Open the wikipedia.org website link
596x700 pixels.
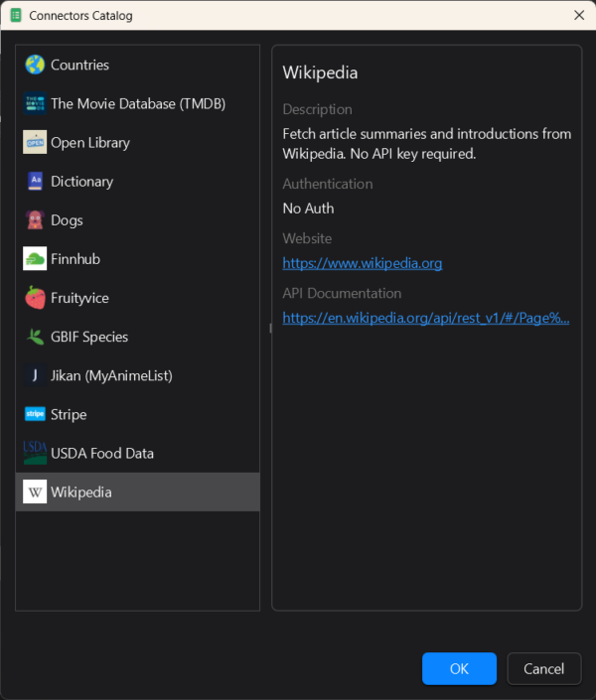pyautogui.click(x=362, y=263)
